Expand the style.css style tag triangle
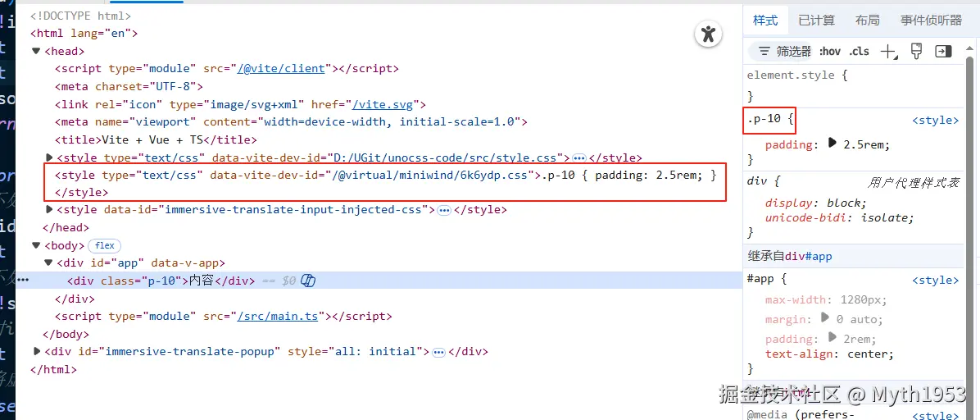Image resolution: width=980 pixels, height=420 pixels. coord(50,157)
